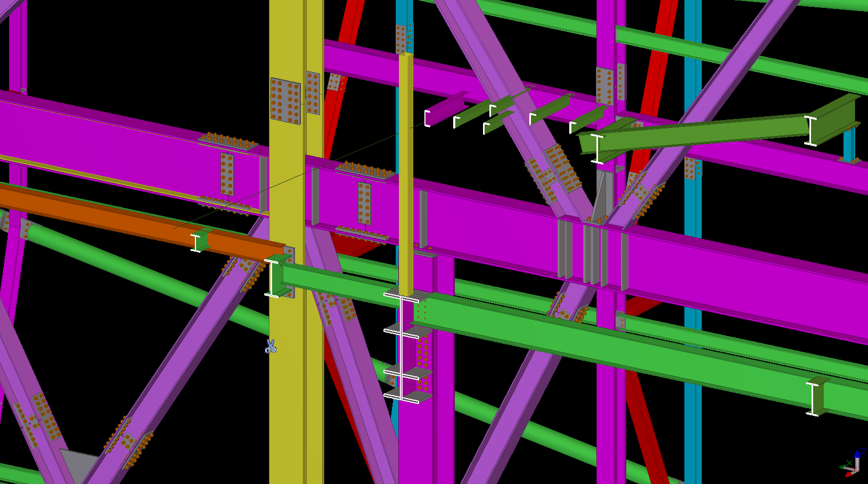Viewport: 868px width, 484px height.
Task: Pick top flange splice plate left of yellow column
Action: [x=228, y=142]
